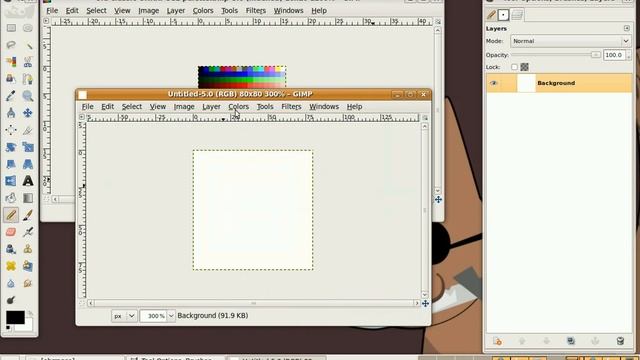Viewport: 640px width, 360px height.
Task: Select the Airbrush tool
Action: click(28, 232)
